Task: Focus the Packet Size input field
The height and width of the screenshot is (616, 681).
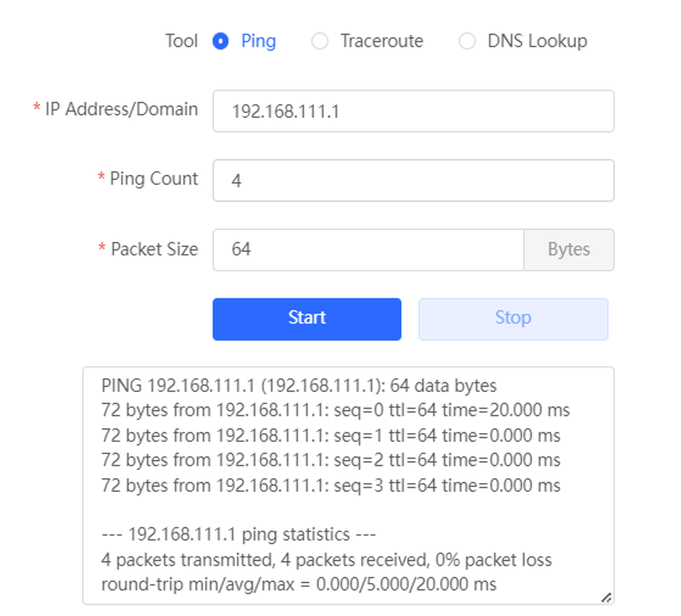Action: click(368, 250)
